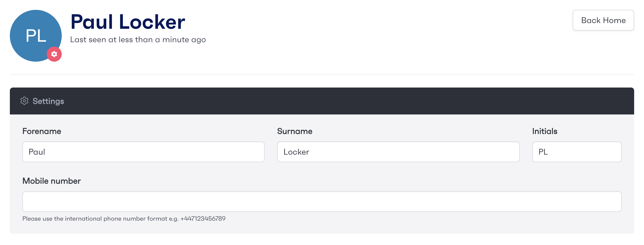Click the PL avatar circle

click(x=36, y=36)
